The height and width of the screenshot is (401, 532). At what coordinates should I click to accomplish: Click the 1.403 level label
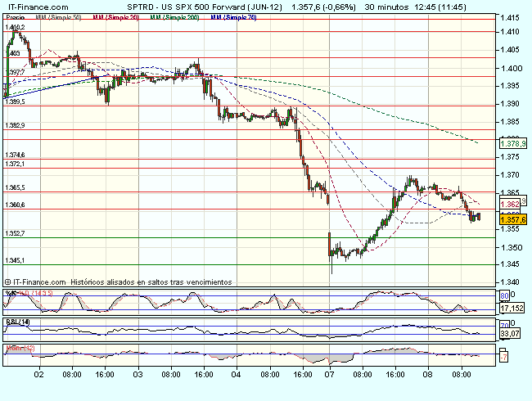tap(13, 53)
